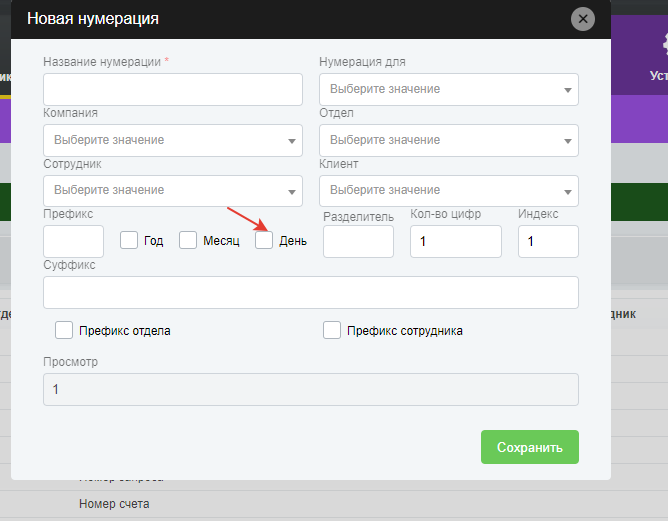The width and height of the screenshot is (668, 521).
Task: Click the Индекс field
Action: click(548, 242)
